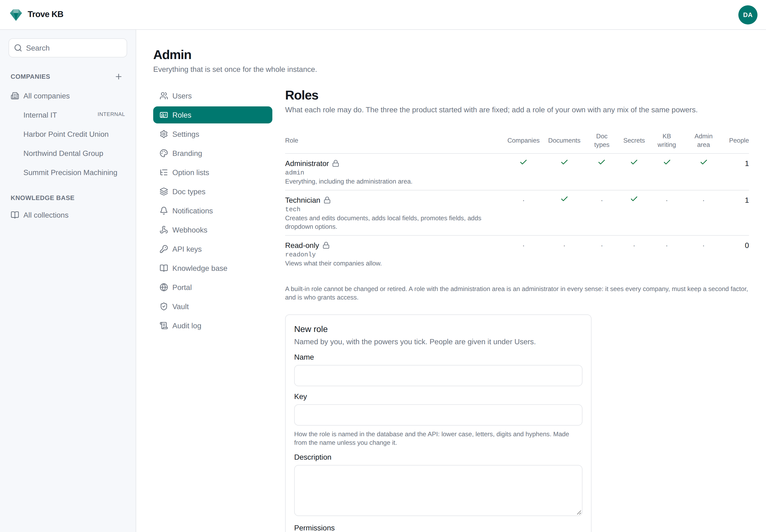Open the Vault section

coord(213,307)
